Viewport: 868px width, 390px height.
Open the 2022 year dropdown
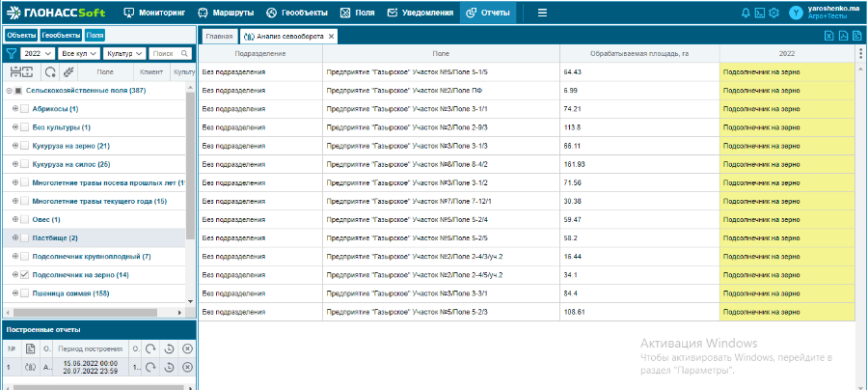(39, 54)
